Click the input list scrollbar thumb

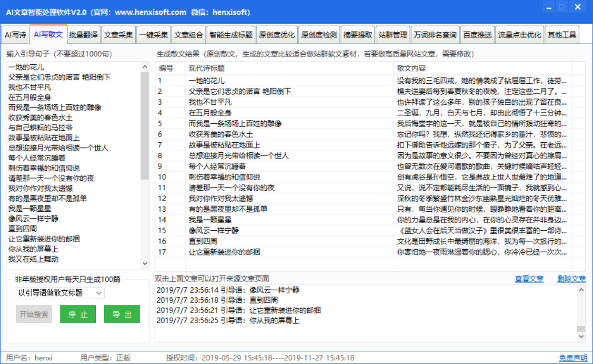point(145,126)
